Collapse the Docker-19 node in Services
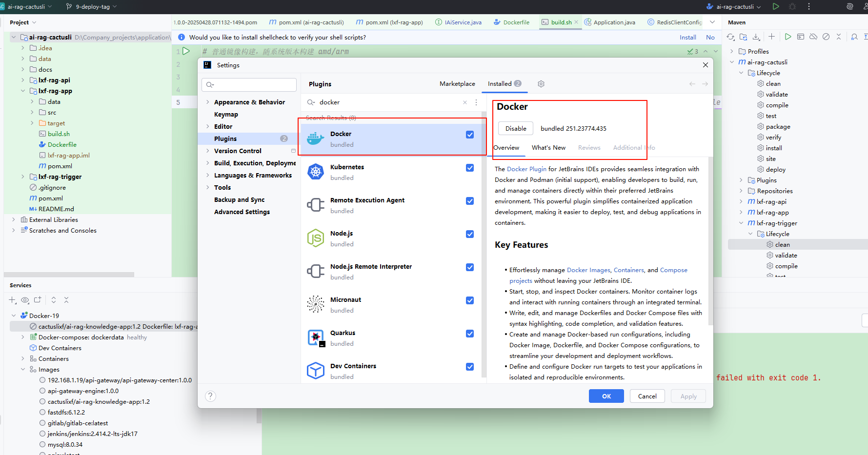Viewport: 868px width, 455px height. 14,316
